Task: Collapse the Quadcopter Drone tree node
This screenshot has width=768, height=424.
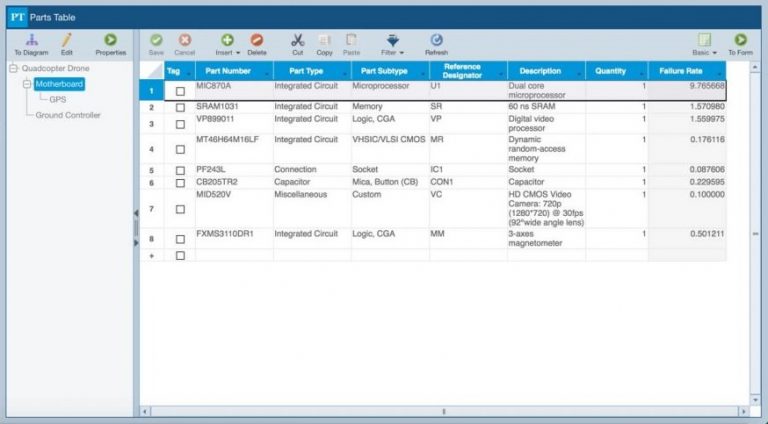Action: 14,69
